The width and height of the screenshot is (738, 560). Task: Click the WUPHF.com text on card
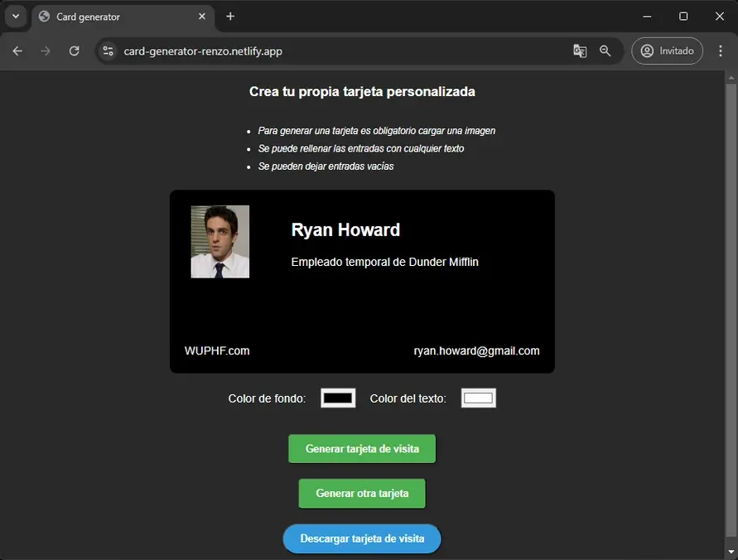(x=217, y=350)
